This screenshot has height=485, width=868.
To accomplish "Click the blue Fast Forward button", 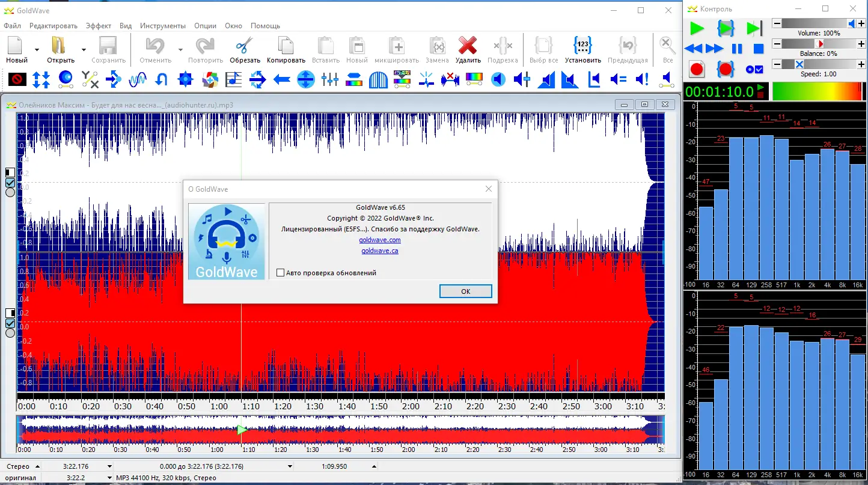I will click(715, 49).
